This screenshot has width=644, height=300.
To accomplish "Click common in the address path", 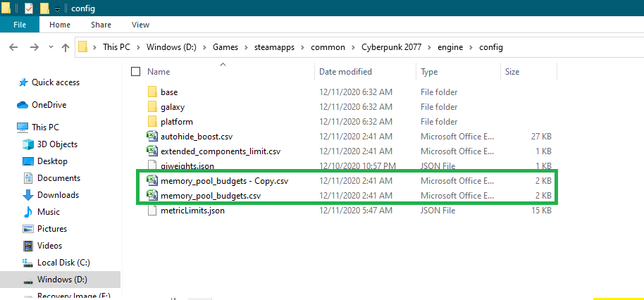I will coord(328,47).
